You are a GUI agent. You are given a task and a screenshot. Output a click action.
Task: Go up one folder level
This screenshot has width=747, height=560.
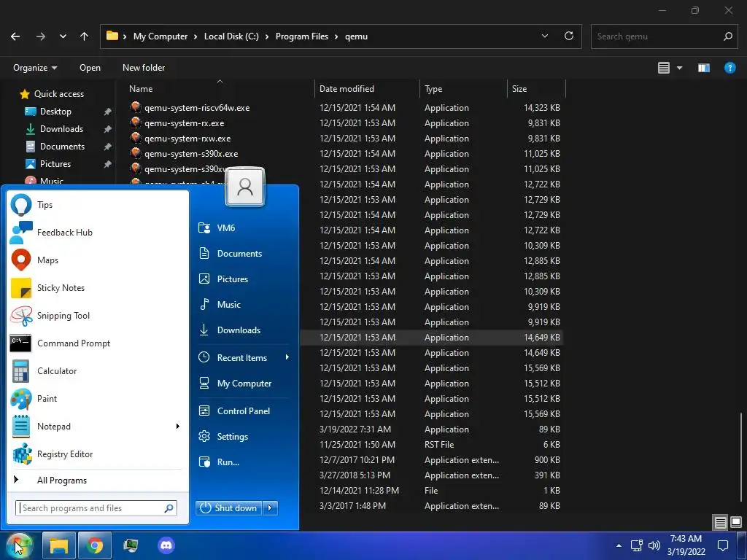[x=85, y=36]
